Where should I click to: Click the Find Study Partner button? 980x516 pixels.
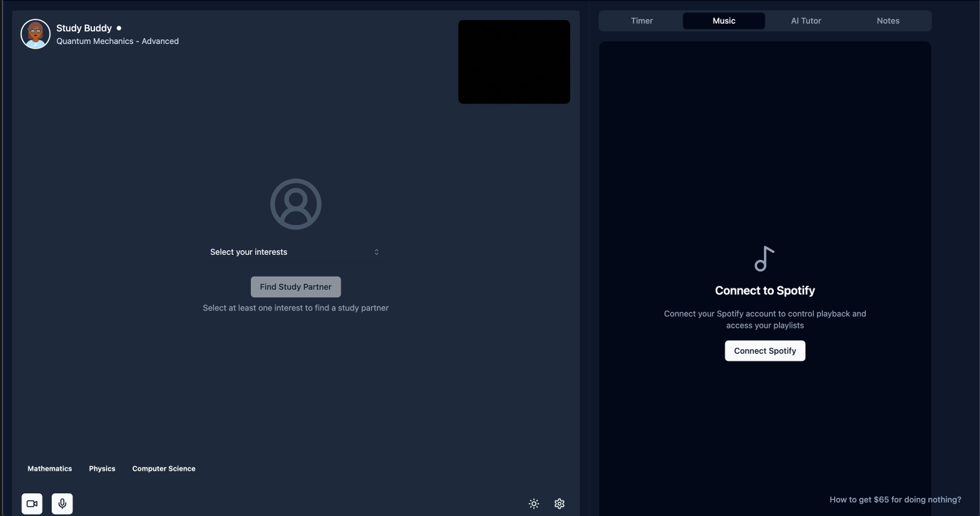click(295, 287)
